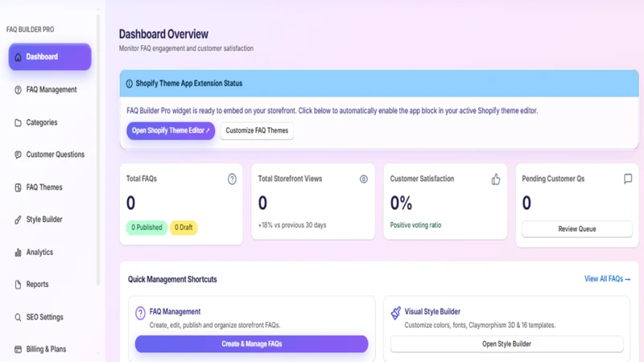Click the Analytics bar-chart icon
Image resolution: width=644 pixels, height=362 pixels.
click(x=18, y=253)
